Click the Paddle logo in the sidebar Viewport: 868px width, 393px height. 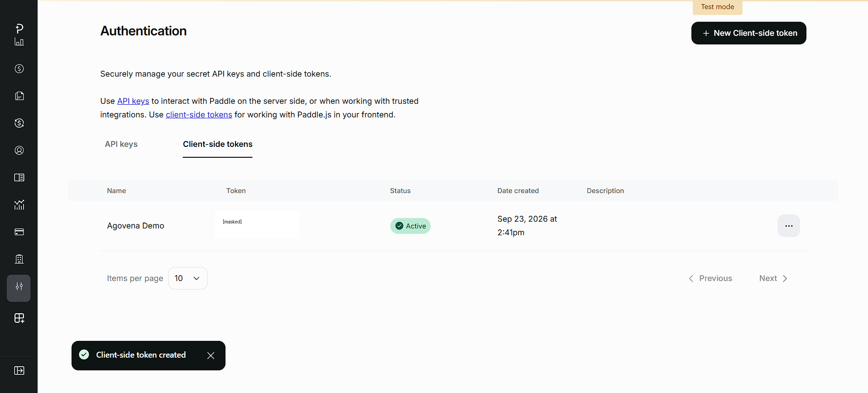click(19, 29)
